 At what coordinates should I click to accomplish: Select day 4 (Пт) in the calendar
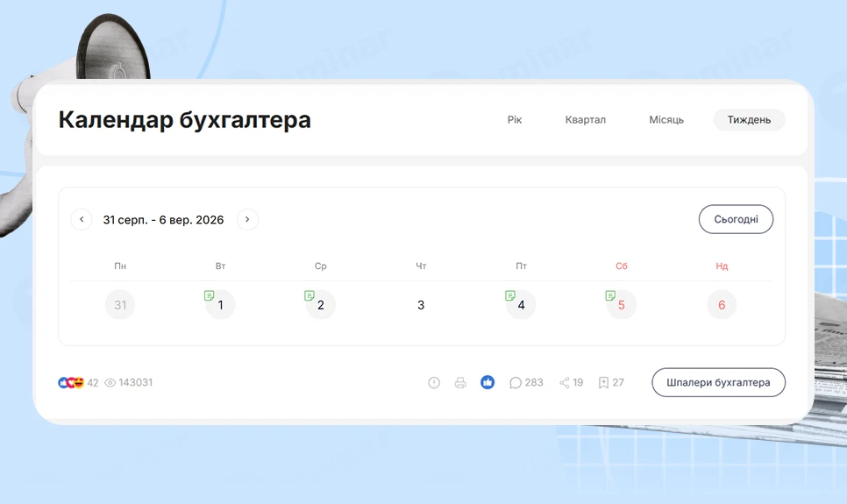click(521, 305)
